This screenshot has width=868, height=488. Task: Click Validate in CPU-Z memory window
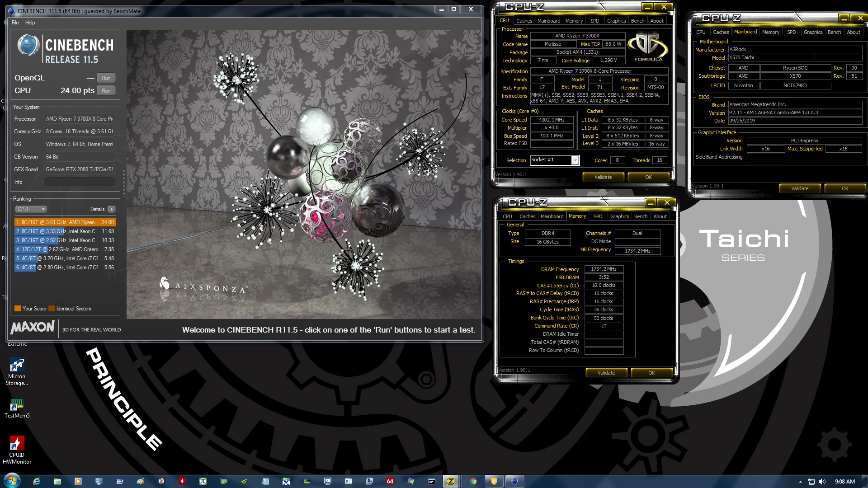tap(606, 373)
